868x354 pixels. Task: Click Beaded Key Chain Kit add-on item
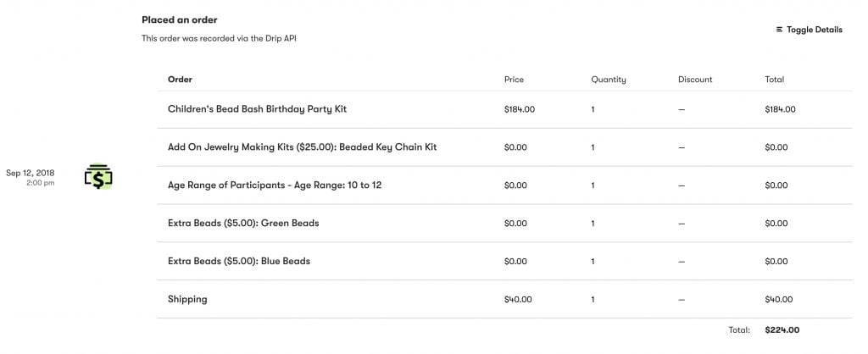(303, 147)
